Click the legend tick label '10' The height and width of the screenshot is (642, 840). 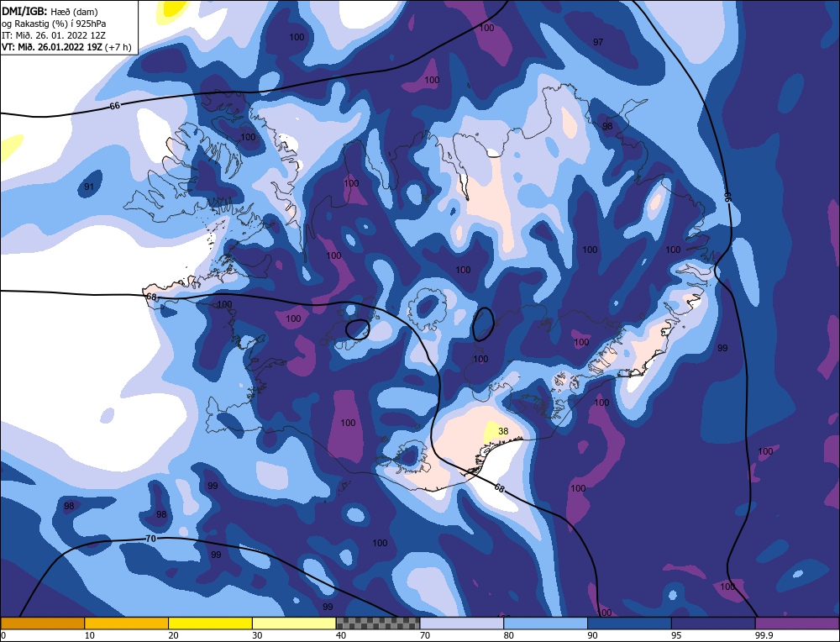coord(90,635)
